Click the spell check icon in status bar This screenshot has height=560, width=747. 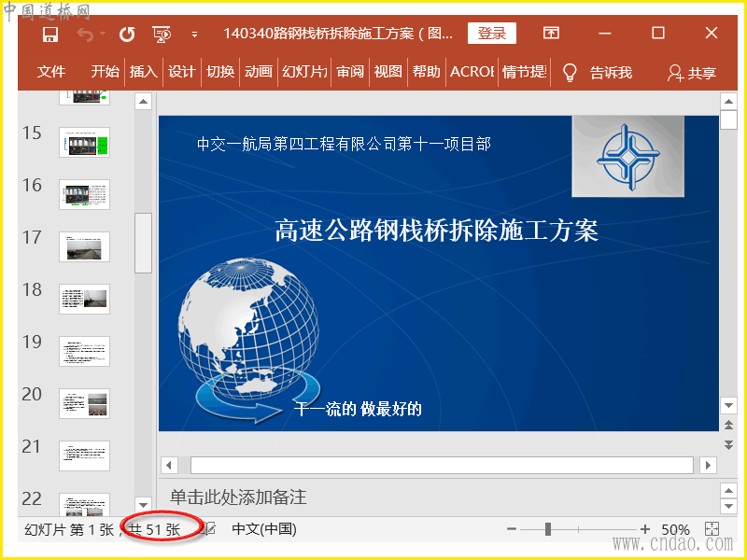coord(209,529)
